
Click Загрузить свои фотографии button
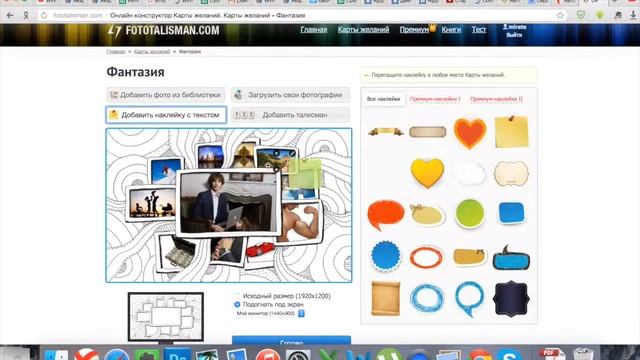[291, 95]
